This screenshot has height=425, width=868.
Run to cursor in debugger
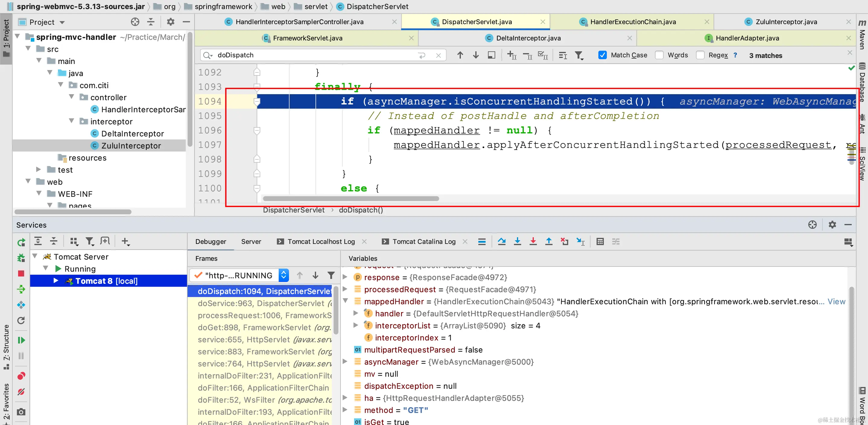(581, 241)
